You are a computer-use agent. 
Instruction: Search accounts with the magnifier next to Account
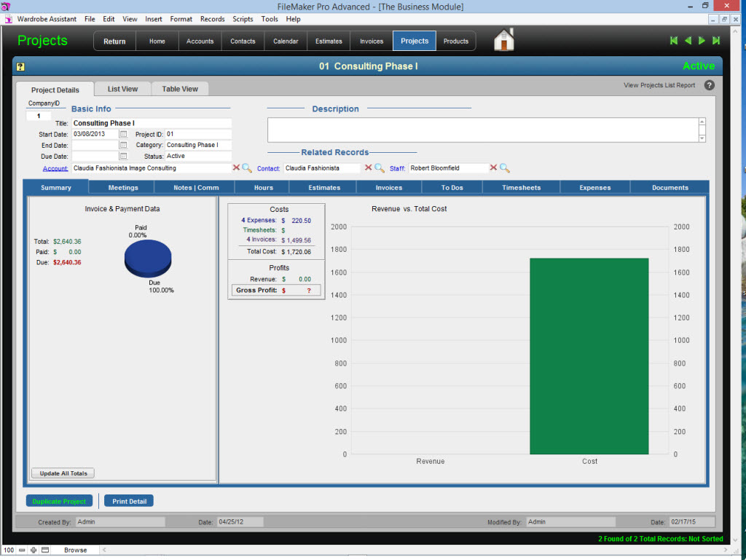coord(247,167)
